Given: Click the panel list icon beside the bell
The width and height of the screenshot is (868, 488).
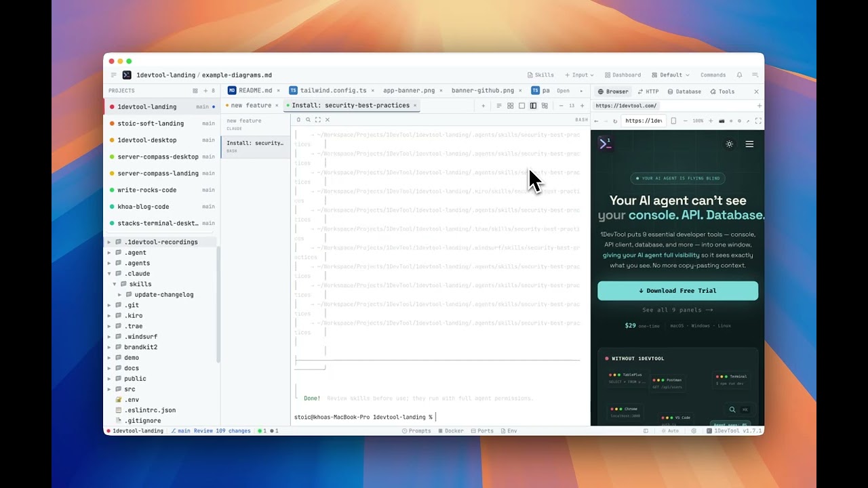Looking at the screenshot, I should coord(755,75).
